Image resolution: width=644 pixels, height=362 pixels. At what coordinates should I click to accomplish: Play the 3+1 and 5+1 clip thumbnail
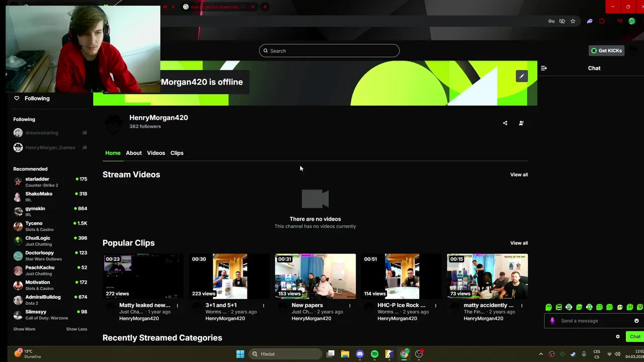229,276
